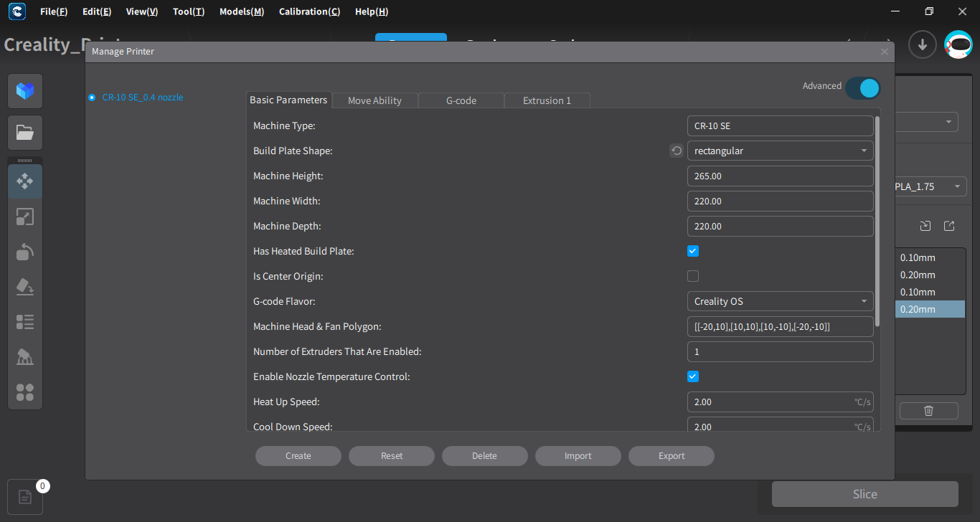This screenshot has width=980, height=522.
Task: Open the PLA_1.75 material dropdown
Action: [x=929, y=186]
